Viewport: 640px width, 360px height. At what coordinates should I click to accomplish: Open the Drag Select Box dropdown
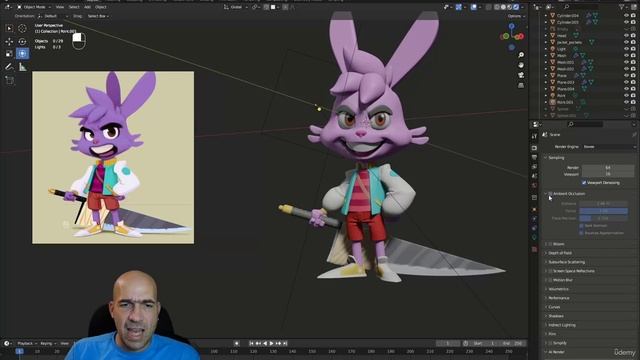tap(98, 16)
